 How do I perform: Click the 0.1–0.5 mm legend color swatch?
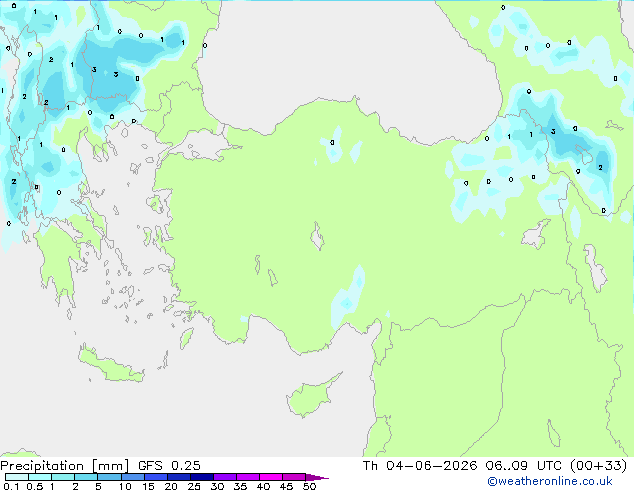click(x=17, y=477)
